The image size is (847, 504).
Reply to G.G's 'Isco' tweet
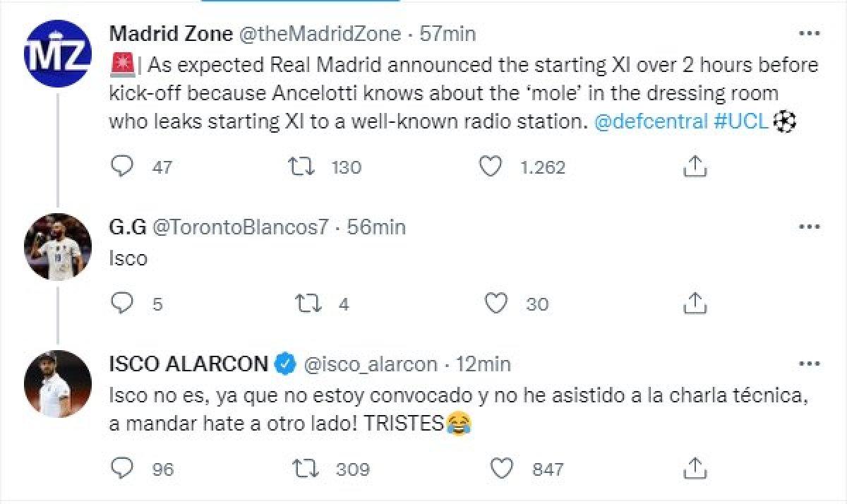tap(124, 304)
